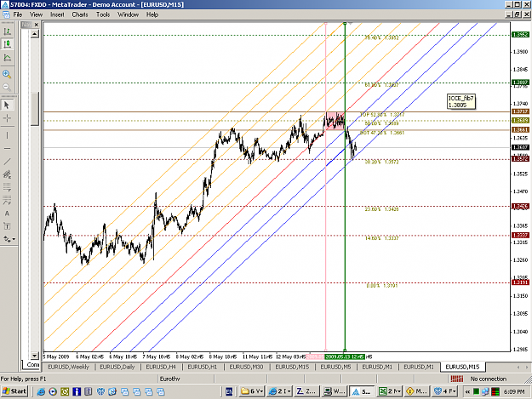Click Navigator scrollbar down arrow
This screenshot has height=399, width=532.
(35, 356)
